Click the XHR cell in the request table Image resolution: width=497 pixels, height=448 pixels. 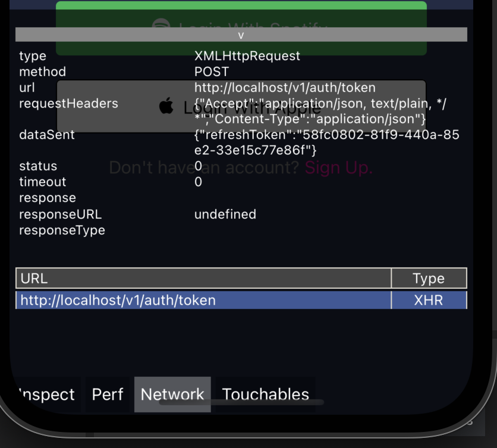pos(428,300)
